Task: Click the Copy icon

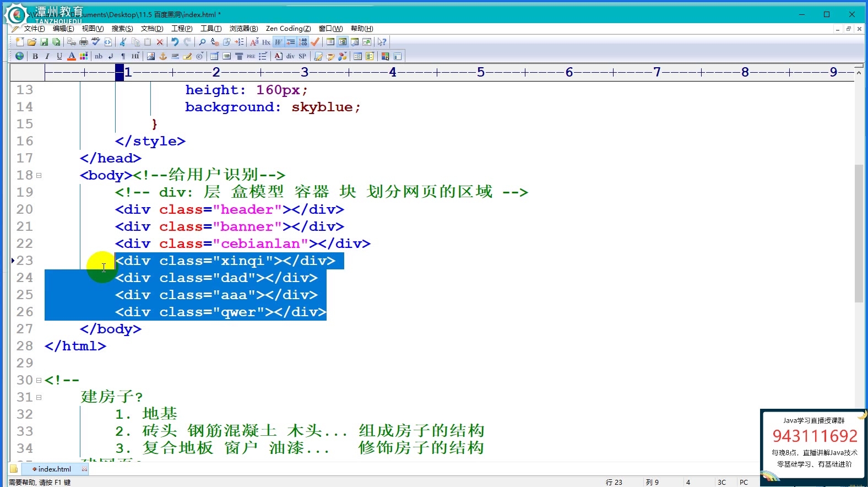Action: tap(135, 42)
